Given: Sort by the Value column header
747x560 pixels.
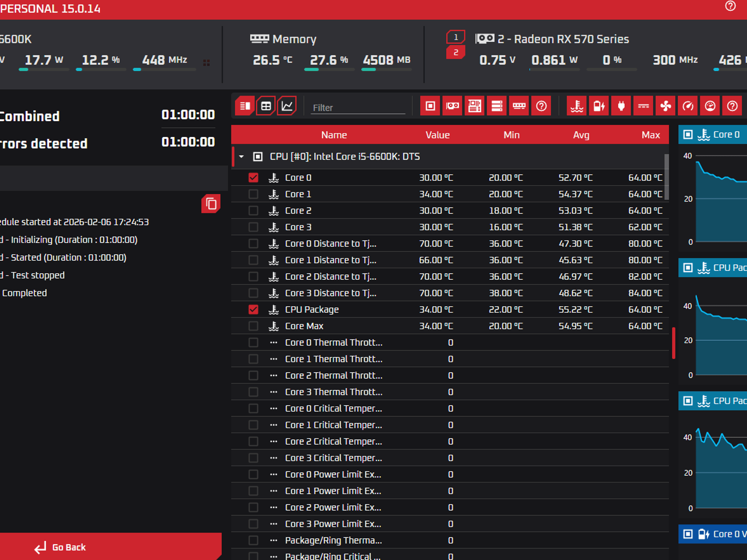Looking at the screenshot, I should (437, 135).
